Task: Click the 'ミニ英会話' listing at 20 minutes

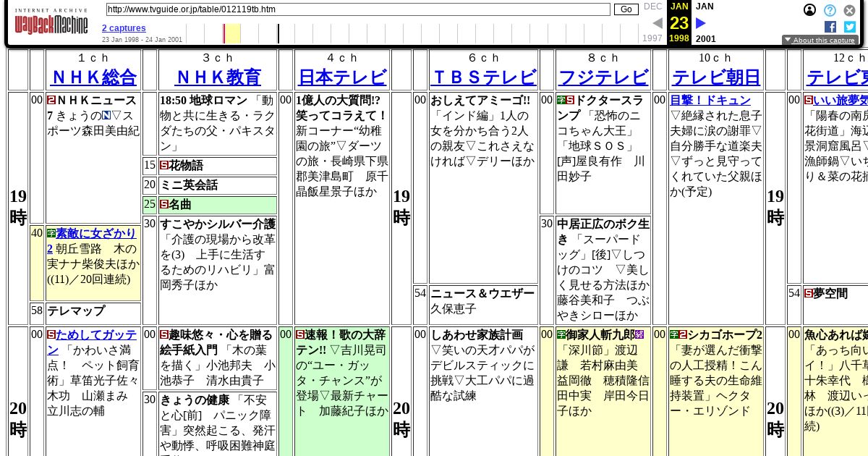Action: 189,185
